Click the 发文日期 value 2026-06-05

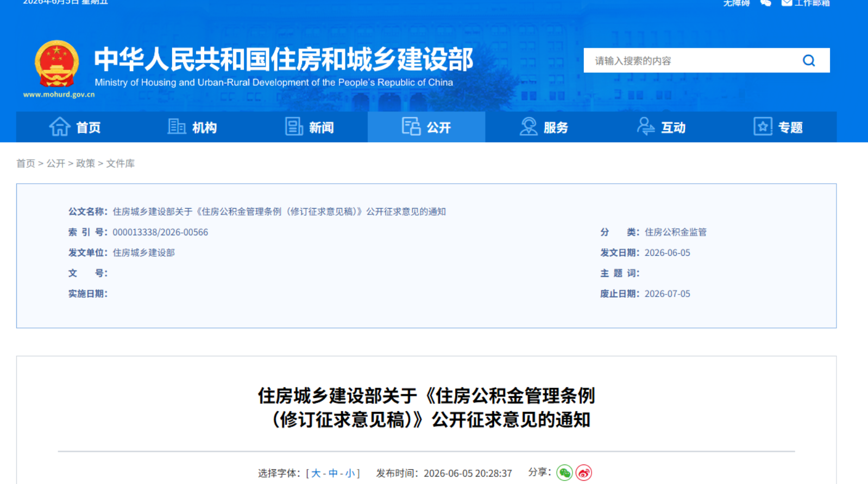click(667, 253)
